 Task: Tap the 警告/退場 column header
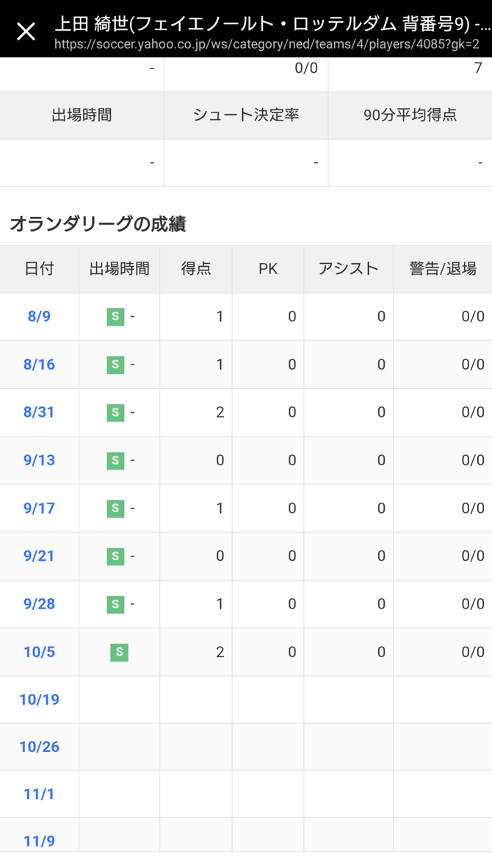(442, 269)
